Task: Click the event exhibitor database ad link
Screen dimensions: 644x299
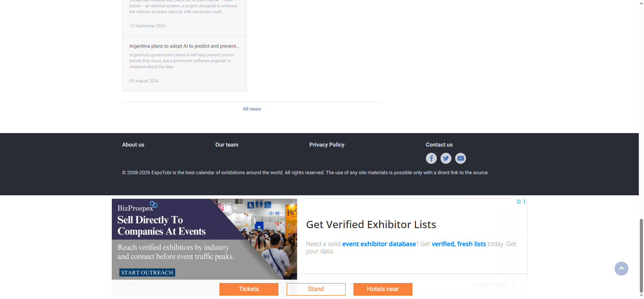Action: click(379, 244)
